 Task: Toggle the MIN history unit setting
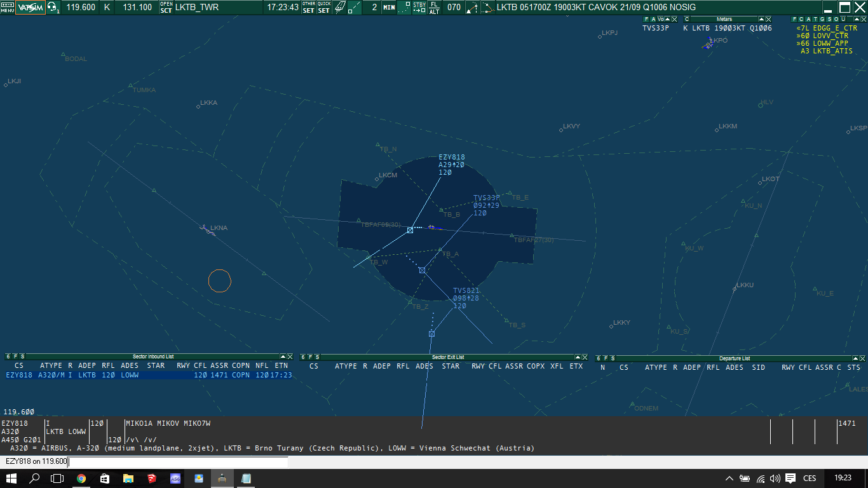[389, 8]
